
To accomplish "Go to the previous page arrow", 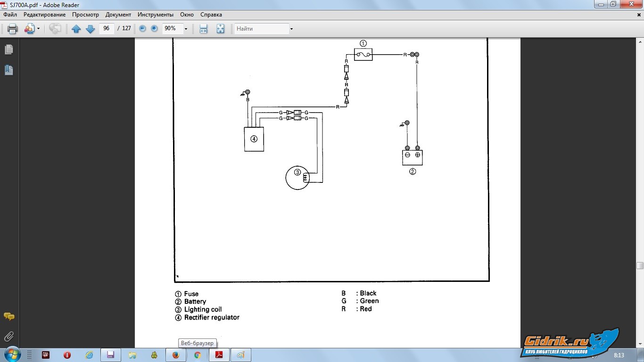I will coord(76,29).
